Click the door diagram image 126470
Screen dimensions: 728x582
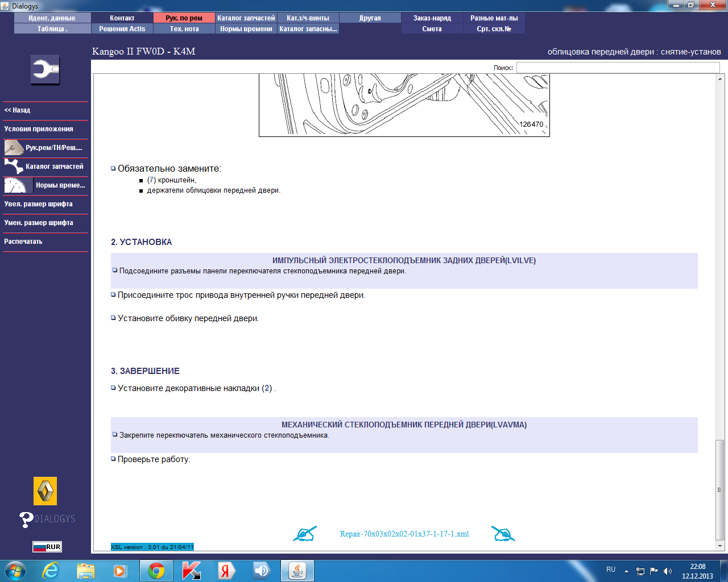(404, 105)
